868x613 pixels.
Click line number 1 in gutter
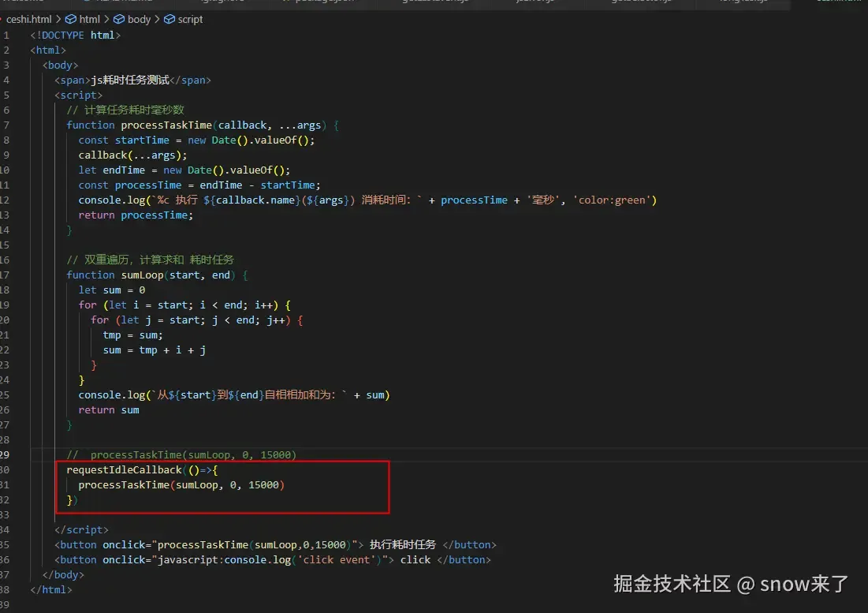coord(6,36)
